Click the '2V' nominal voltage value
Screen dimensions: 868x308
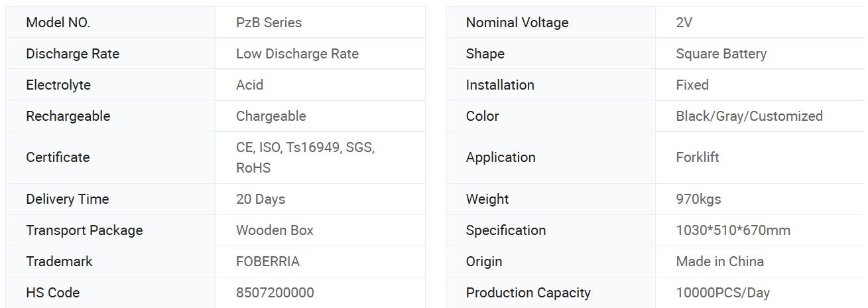click(684, 23)
